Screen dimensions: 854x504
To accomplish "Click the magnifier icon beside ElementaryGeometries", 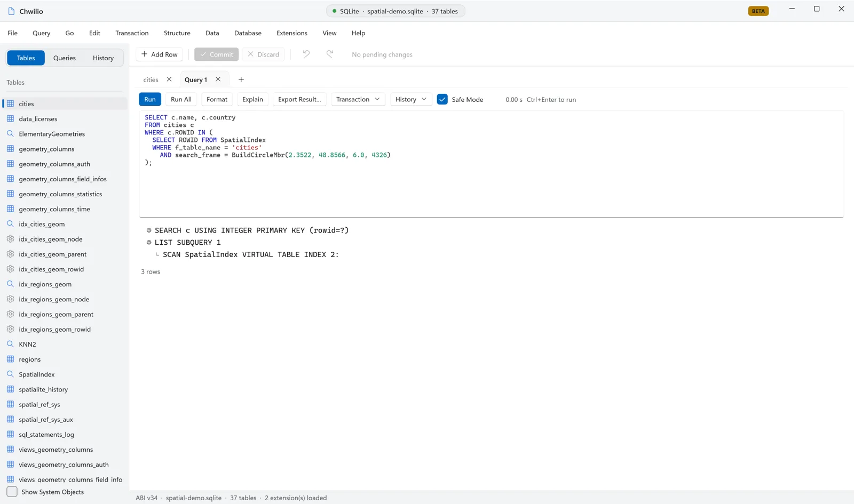I will (x=10, y=133).
